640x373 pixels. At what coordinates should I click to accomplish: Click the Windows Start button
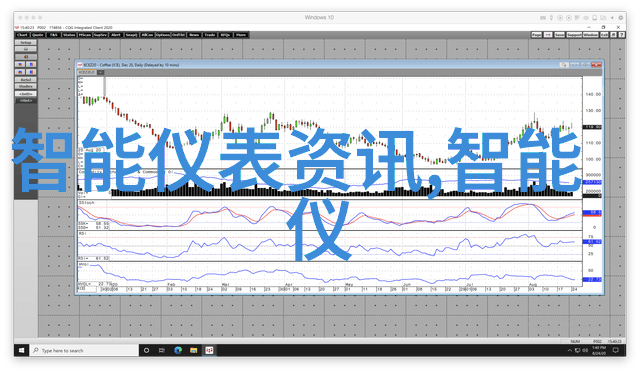tap(22, 350)
